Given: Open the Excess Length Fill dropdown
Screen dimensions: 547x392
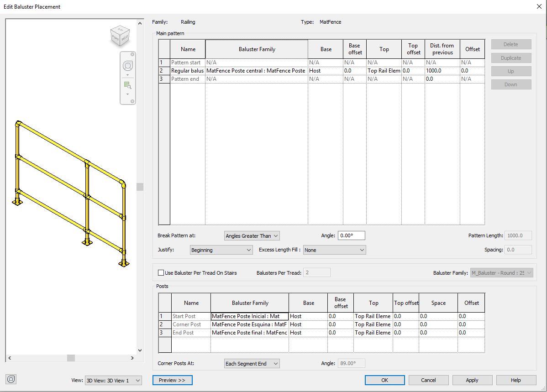Looking at the screenshot, I should point(334,250).
